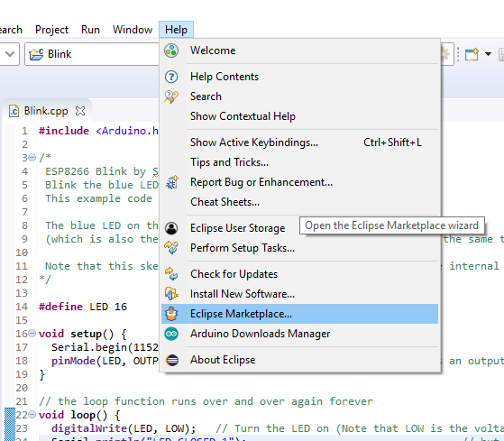Click the 'digitalWrite(LED, LOW);' statement
Image resolution: width=504 pixels, height=441 pixels.
[x=124, y=428]
